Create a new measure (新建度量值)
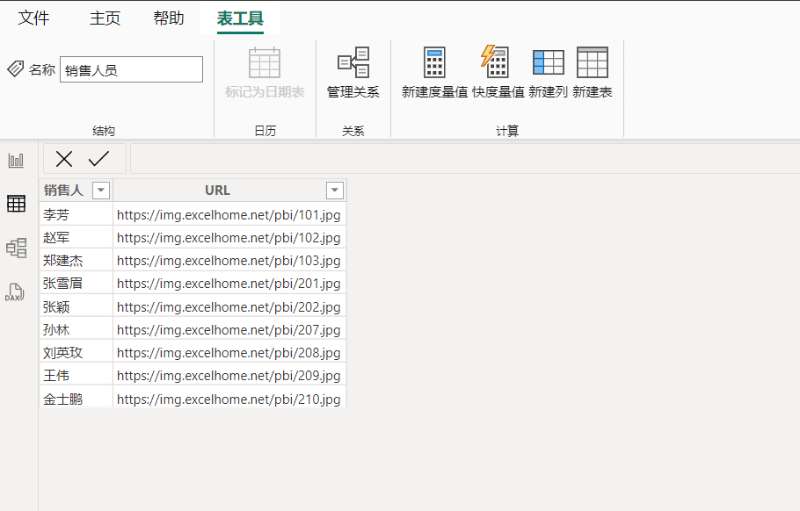Screen dimensions: 800x511 434,72
